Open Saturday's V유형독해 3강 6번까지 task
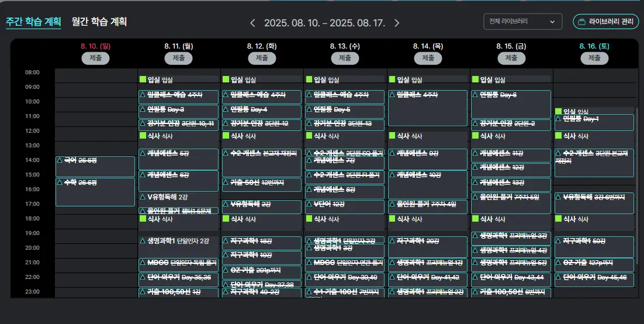This screenshot has width=644, height=324. 594,203
